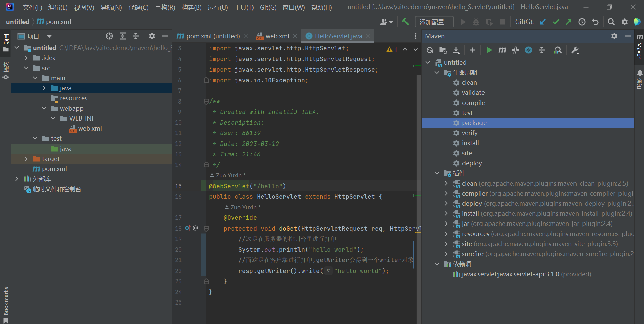Toggle Maven offline mode icon
The width and height of the screenshot is (644, 324).
515,50
